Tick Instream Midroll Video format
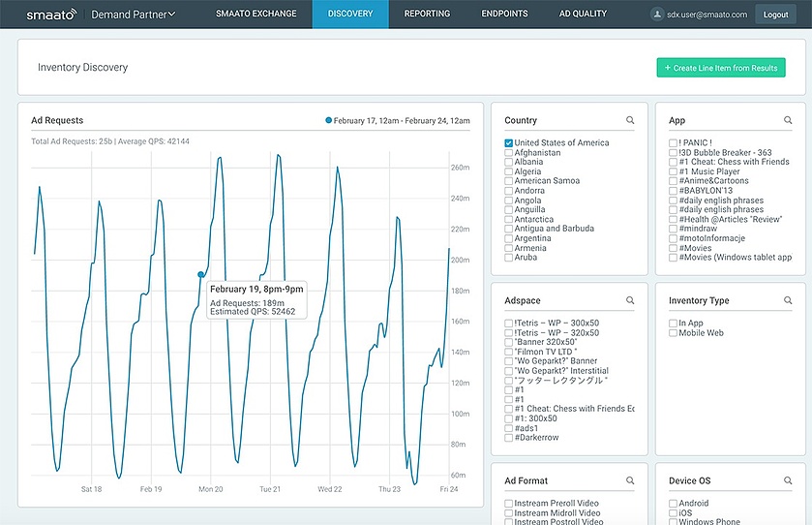 508,513
